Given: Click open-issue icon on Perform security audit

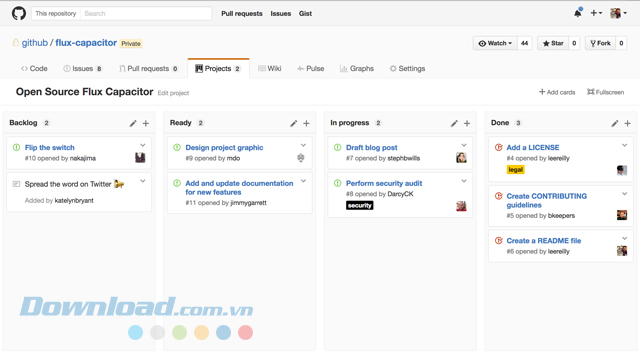Looking at the screenshot, I should pyautogui.click(x=338, y=183).
